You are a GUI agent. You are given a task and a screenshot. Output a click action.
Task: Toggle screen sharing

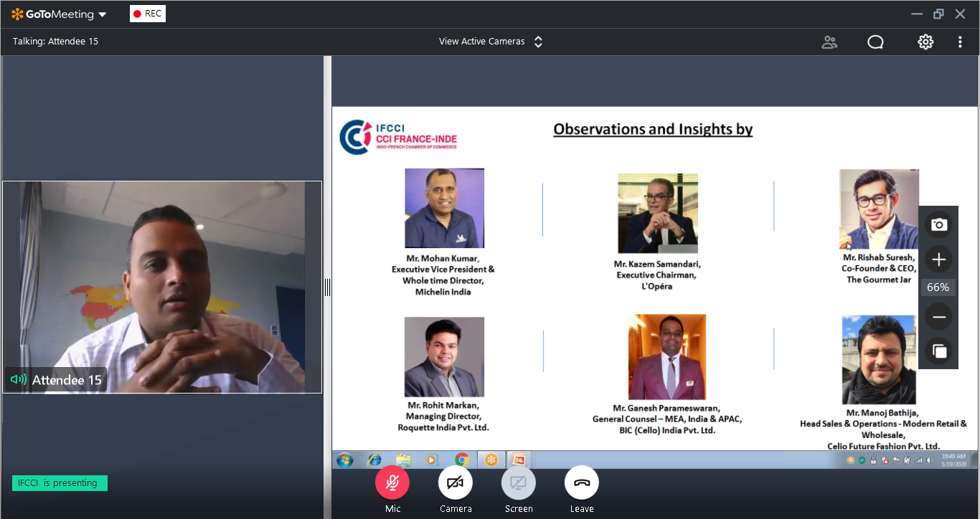tap(519, 483)
